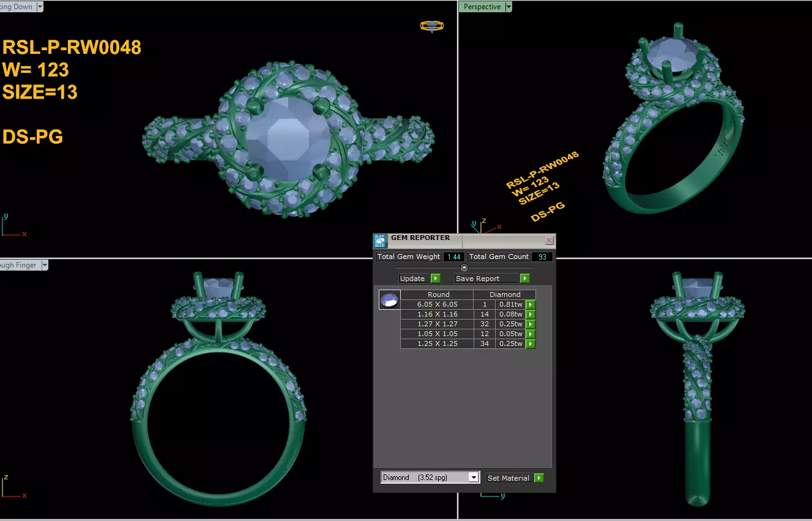Click the Update button
812x521 pixels.
click(414, 279)
